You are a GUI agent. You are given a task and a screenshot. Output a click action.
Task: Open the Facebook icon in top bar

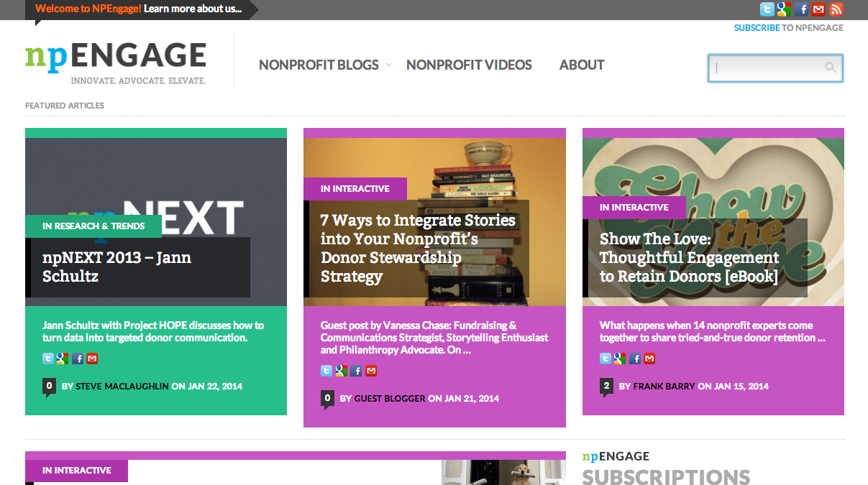pyautogui.click(x=802, y=9)
